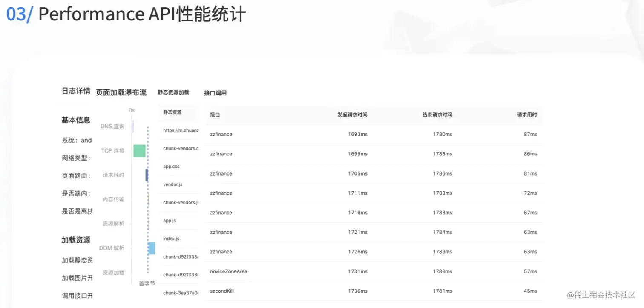Click the 1731ms start time cell
Screen dimensions: 644x308
click(x=357, y=271)
